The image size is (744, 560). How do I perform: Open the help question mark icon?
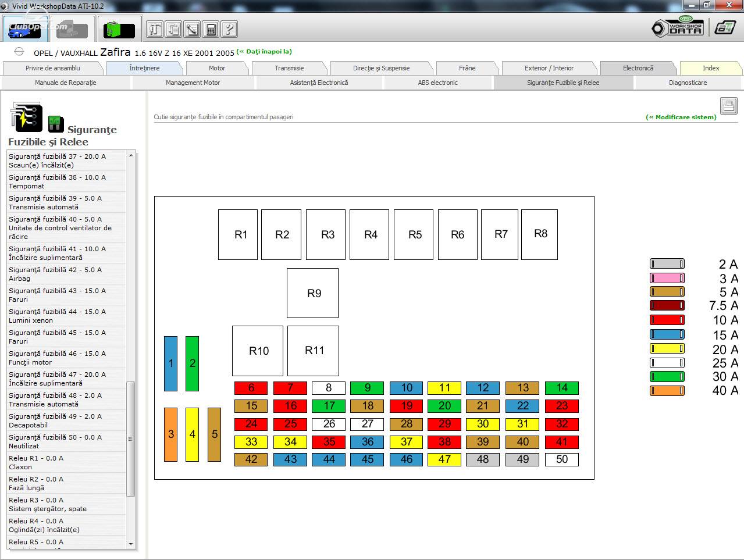(229, 29)
